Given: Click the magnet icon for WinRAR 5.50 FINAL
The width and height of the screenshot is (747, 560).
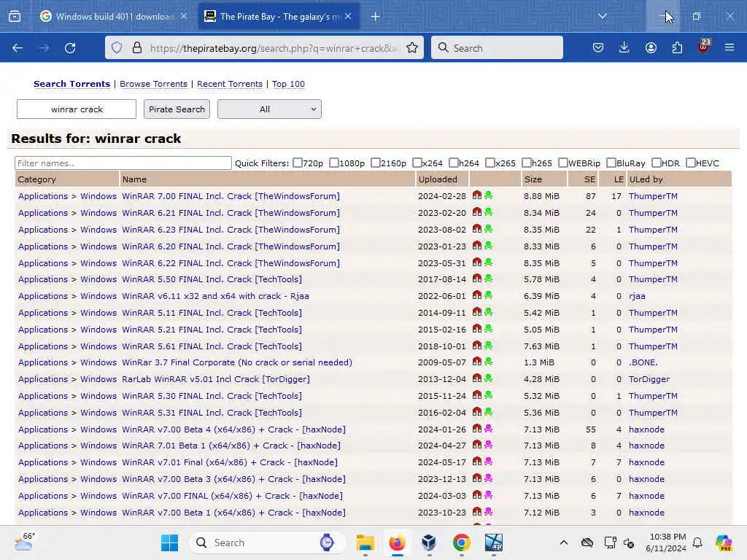Looking at the screenshot, I should click(x=477, y=279).
